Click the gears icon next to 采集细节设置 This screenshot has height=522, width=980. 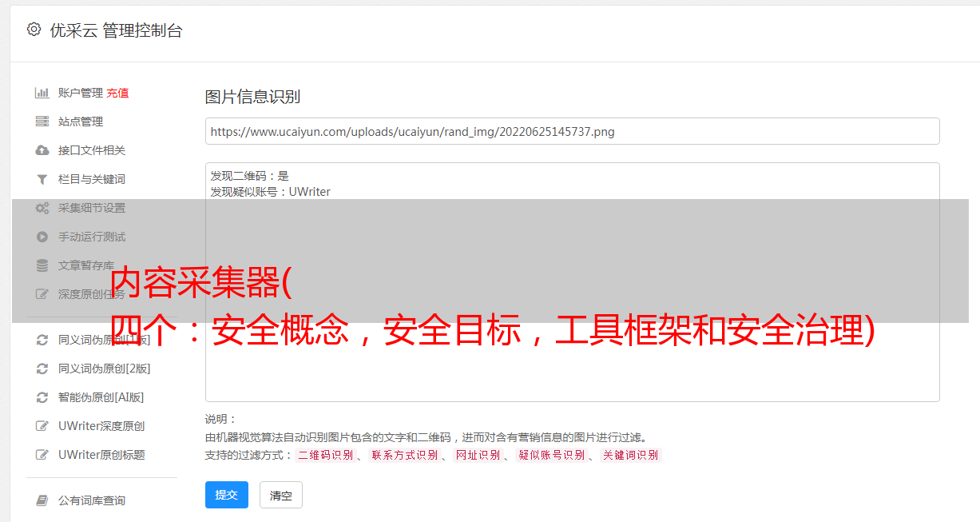tap(42, 208)
